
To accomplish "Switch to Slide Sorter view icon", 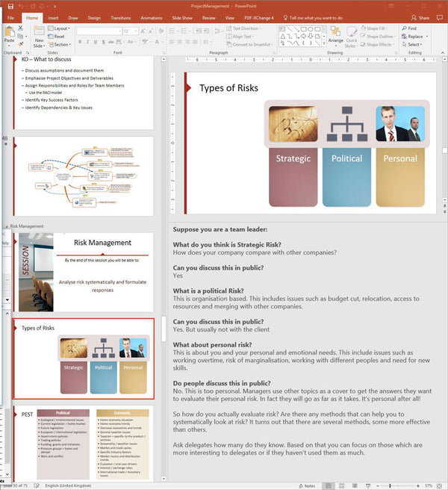I will click(x=342, y=486).
